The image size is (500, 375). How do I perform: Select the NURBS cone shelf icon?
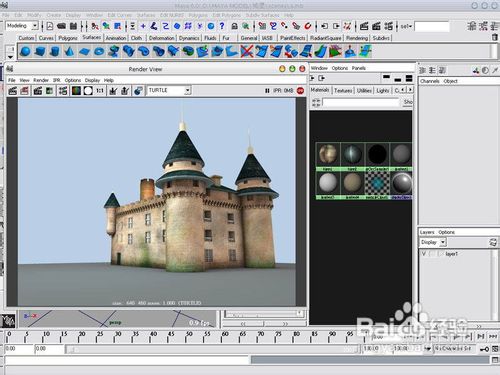click(x=69, y=52)
